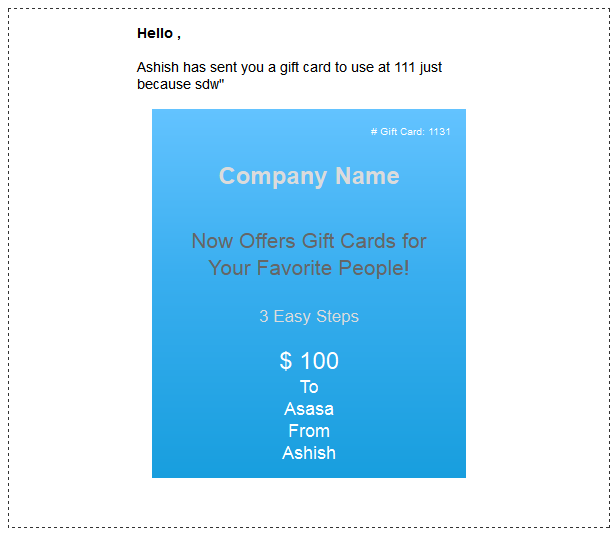The width and height of the screenshot is (610, 536).
Task: Click the 'Your Favorite People!' line
Action: (309, 268)
